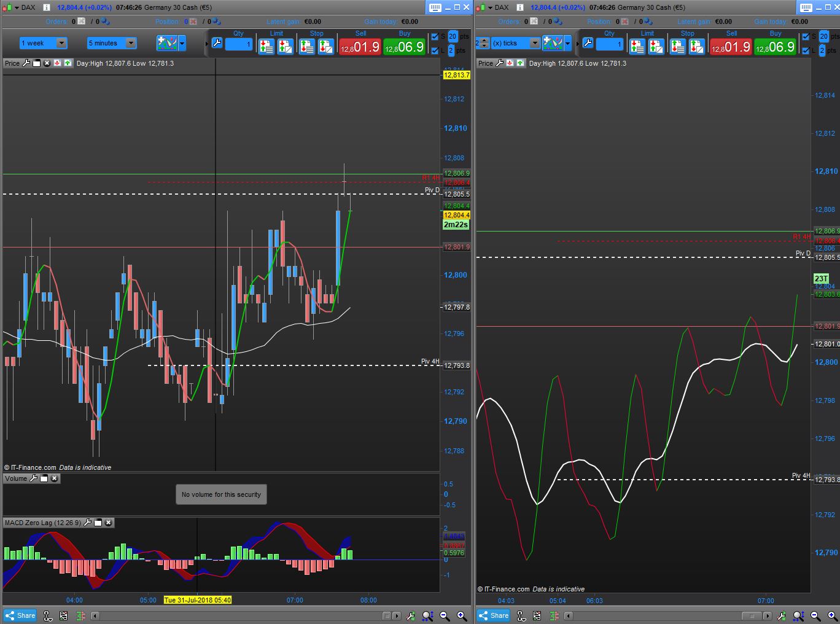Click the red down-arrow icon on the left Price label

[58, 63]
